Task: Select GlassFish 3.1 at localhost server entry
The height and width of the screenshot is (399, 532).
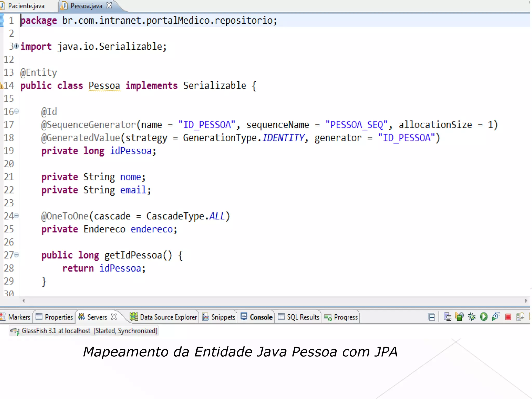Action: (x=84, y=331)
